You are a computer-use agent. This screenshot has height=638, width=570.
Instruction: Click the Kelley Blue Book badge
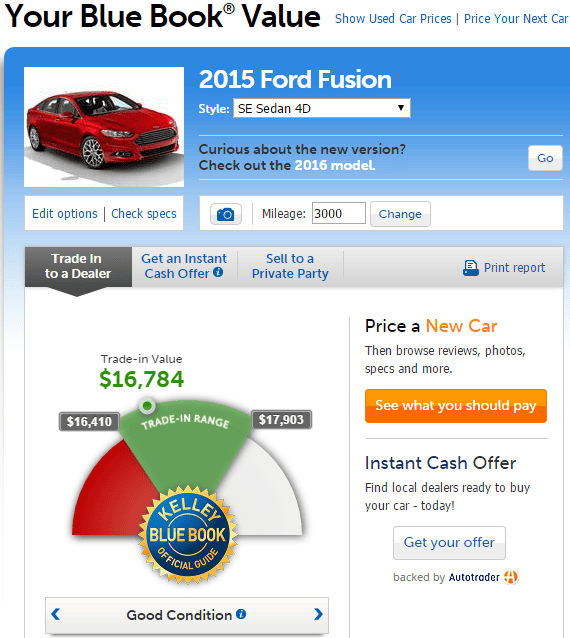click(188, 535)
